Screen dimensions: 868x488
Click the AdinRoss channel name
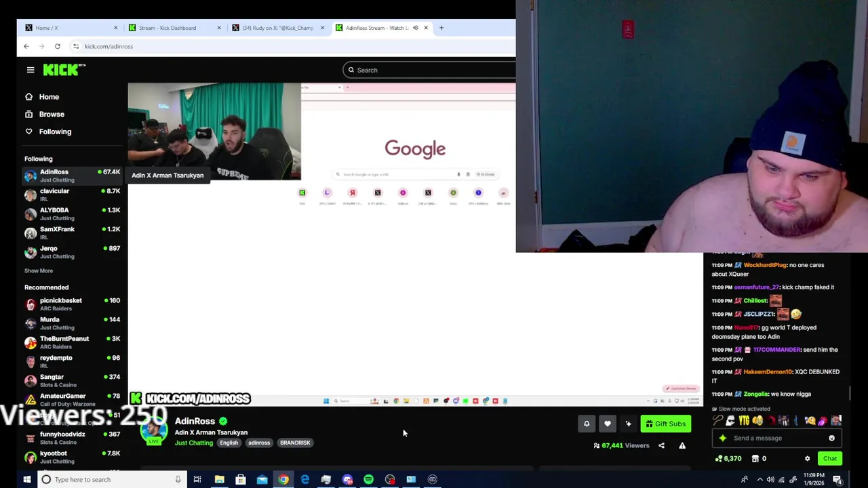coord(195,421)
